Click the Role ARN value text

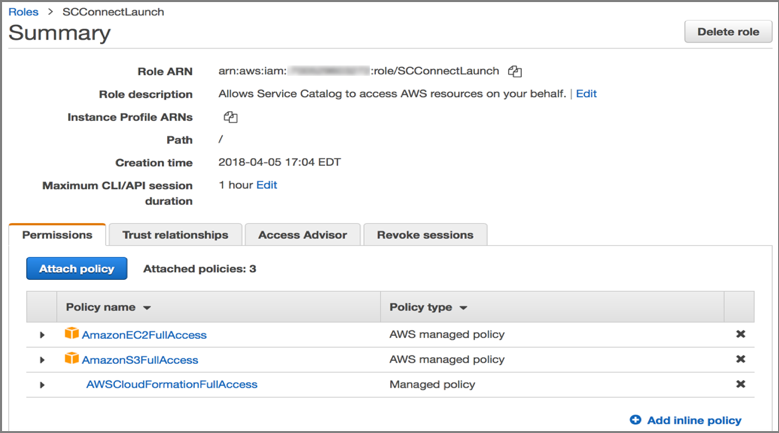[359, 71]
